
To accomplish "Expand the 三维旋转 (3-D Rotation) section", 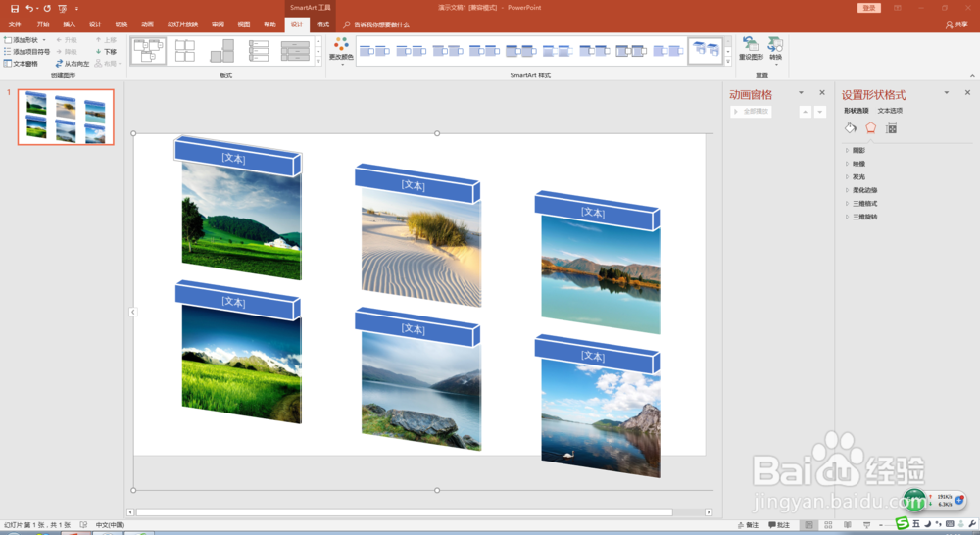I will pos(861,217).
